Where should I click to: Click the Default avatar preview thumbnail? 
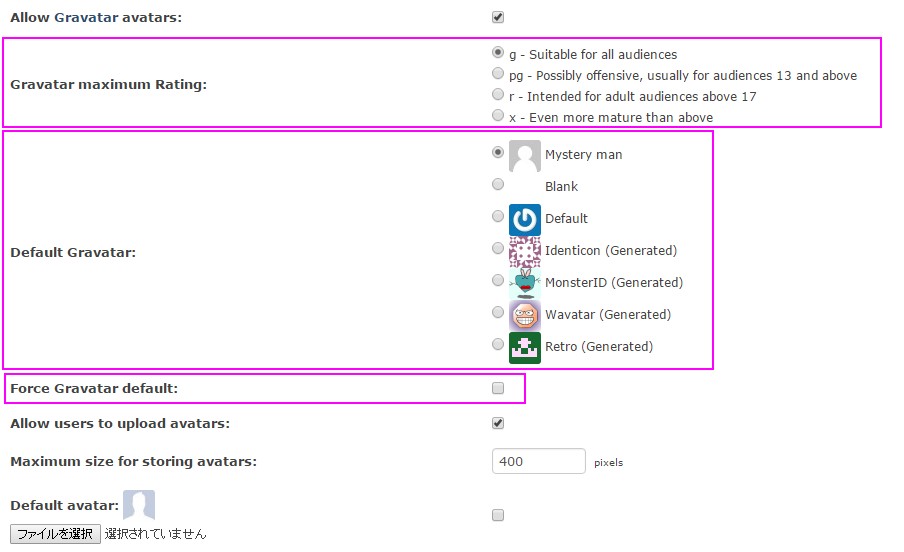pos(139,505)
